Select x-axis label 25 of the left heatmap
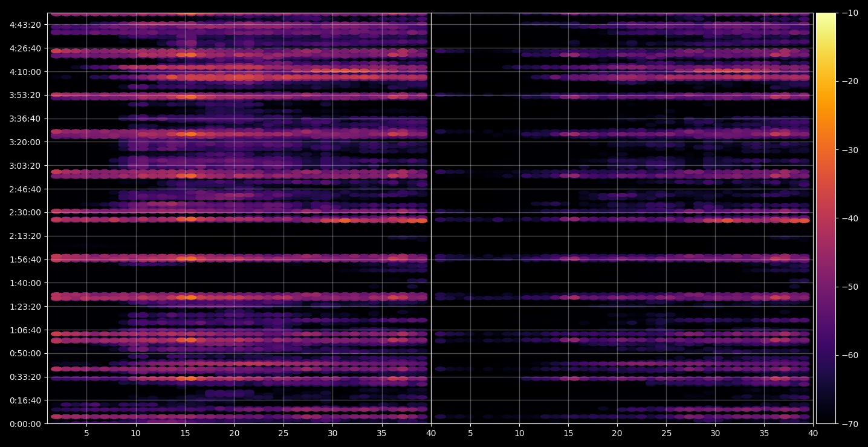This screenshot has width=868, height=447. point(283,433)
